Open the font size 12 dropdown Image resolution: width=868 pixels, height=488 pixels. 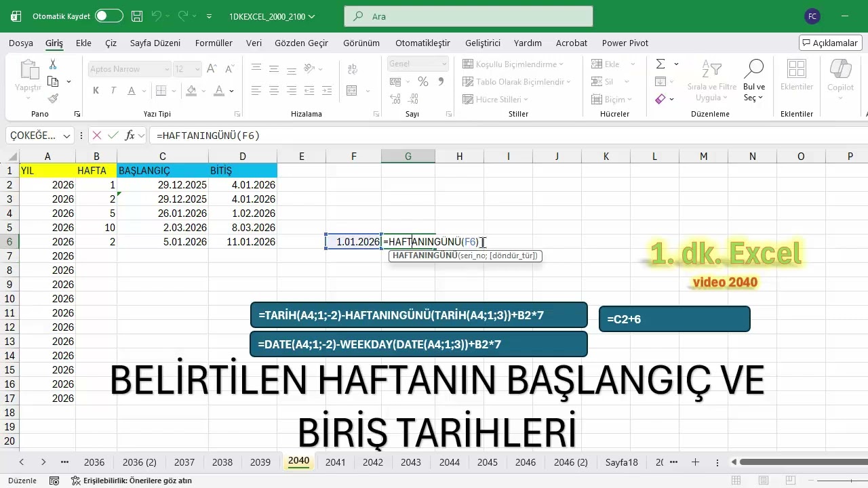[x=197, y=69]
